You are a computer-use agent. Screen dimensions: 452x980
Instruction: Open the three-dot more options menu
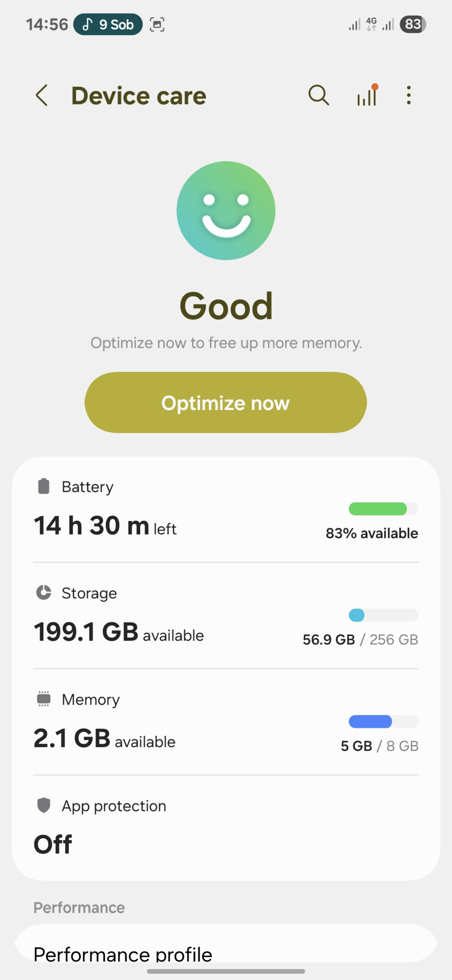tap(409, 95)
